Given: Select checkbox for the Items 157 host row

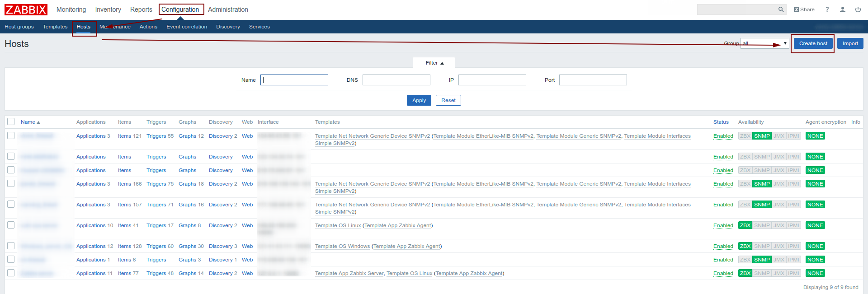Looking at the screenshot, I should [x=11, y=204].
